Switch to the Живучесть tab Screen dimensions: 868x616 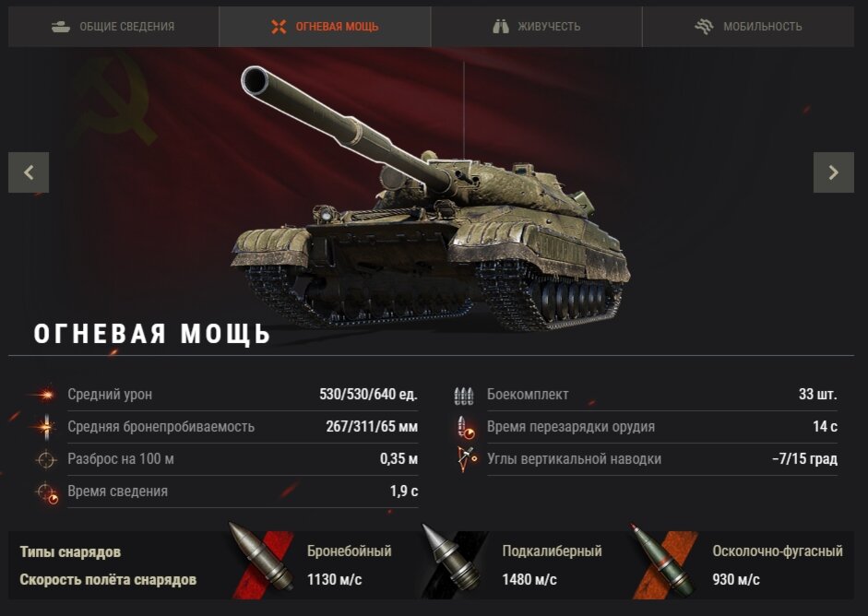pos(537,27)
